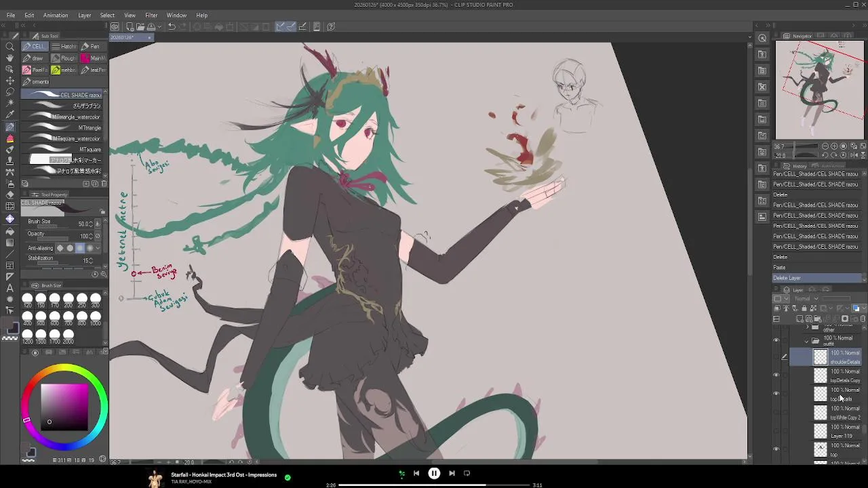Toggle anti-aliasing strongest level option
This screenshot has height=488, width=868.
90,248
